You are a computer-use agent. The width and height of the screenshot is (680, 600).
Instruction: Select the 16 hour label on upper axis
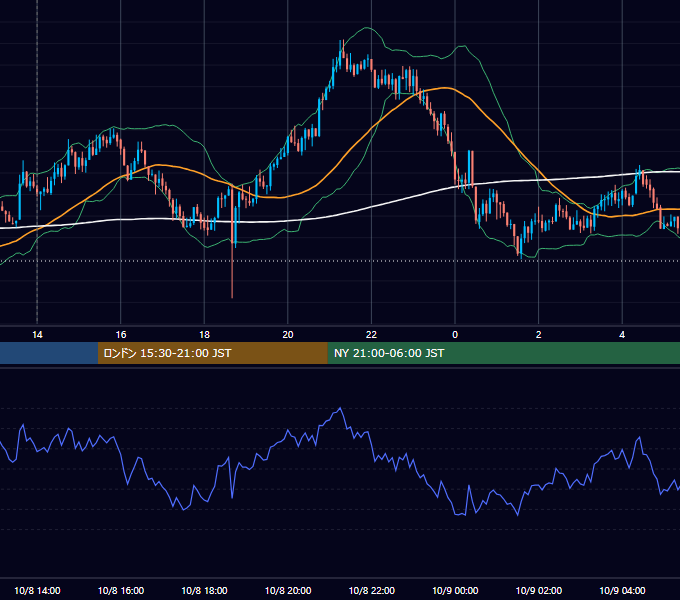tap(121, 335)
